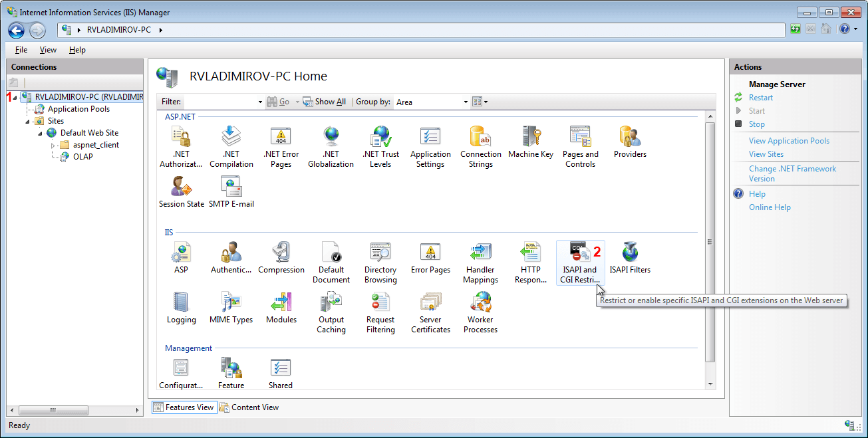Restart the server from Actions pane
Viewport: 868px width, 438px height.
(760, 97)
